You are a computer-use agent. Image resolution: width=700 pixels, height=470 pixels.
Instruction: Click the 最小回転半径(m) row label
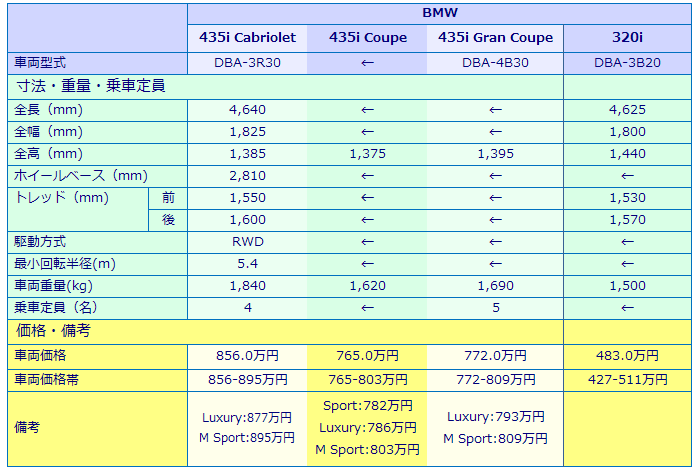coord(97,264)
